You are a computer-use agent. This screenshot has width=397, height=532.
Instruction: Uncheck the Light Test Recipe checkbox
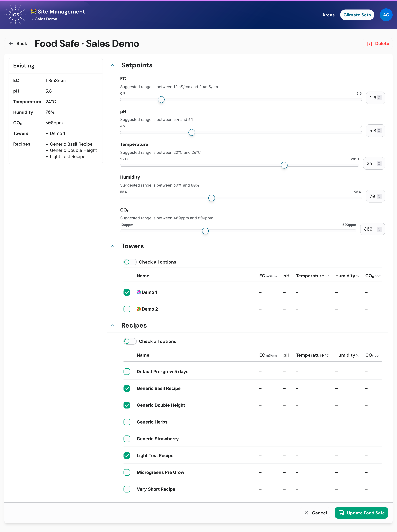point(127,455)
